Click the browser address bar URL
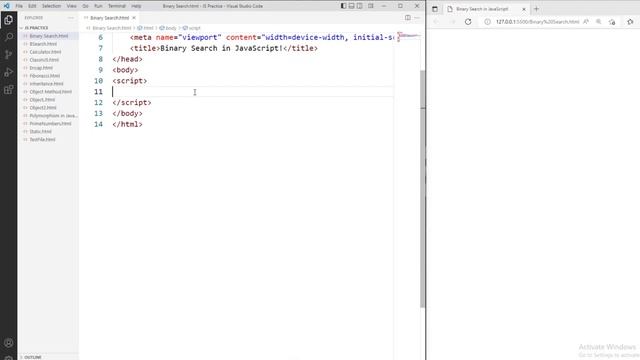 coord(537,22)
